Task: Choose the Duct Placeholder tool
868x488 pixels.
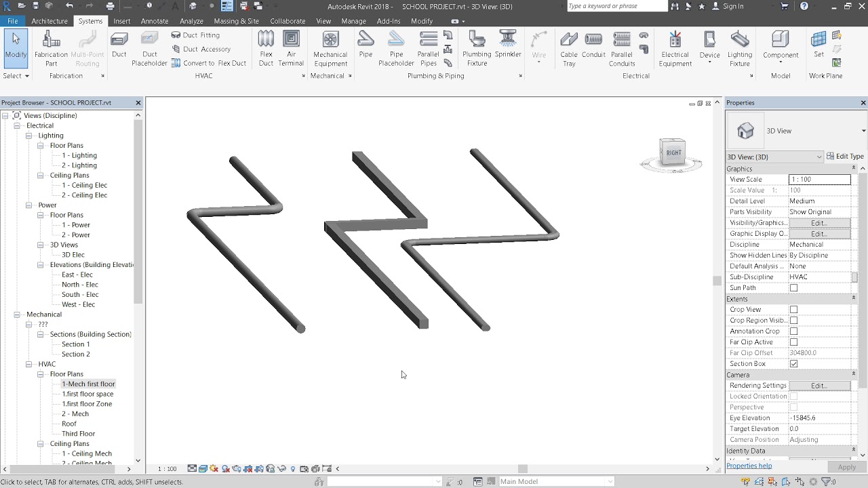Action: 149,48
